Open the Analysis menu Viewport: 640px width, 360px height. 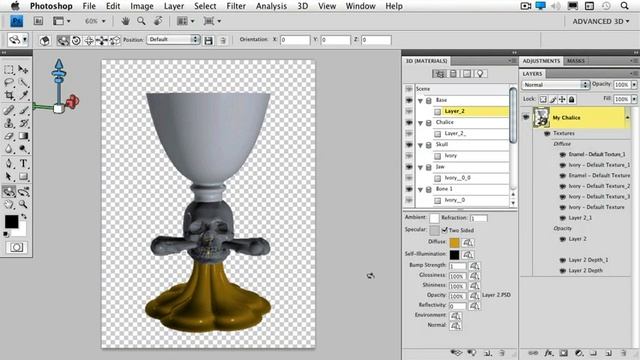tap(271, 6)
